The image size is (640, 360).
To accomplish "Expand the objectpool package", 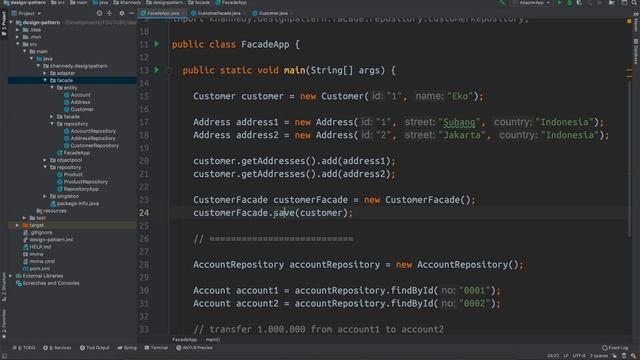I will pyautogui.click(x=45, y=160).
